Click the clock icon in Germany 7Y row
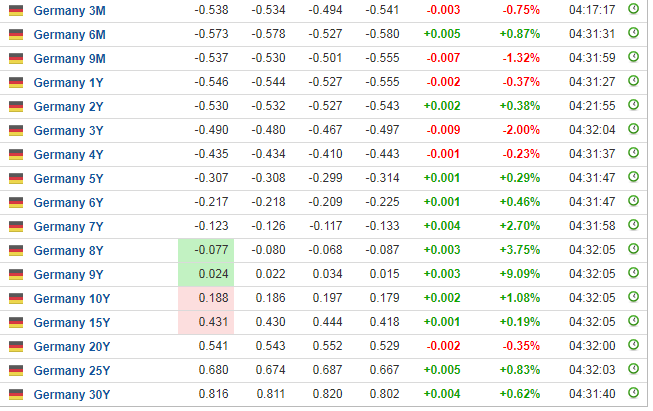Screen dimensions: 653x411 tap(633, 224)
